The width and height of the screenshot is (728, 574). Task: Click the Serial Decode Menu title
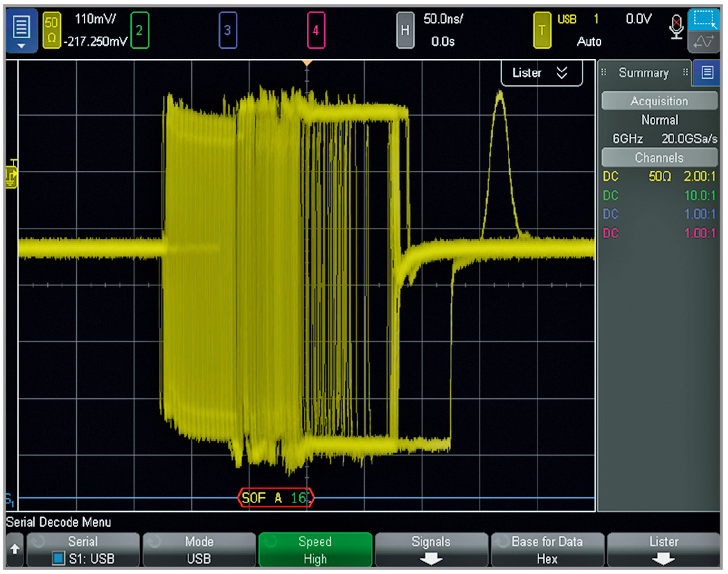(58, 523)
